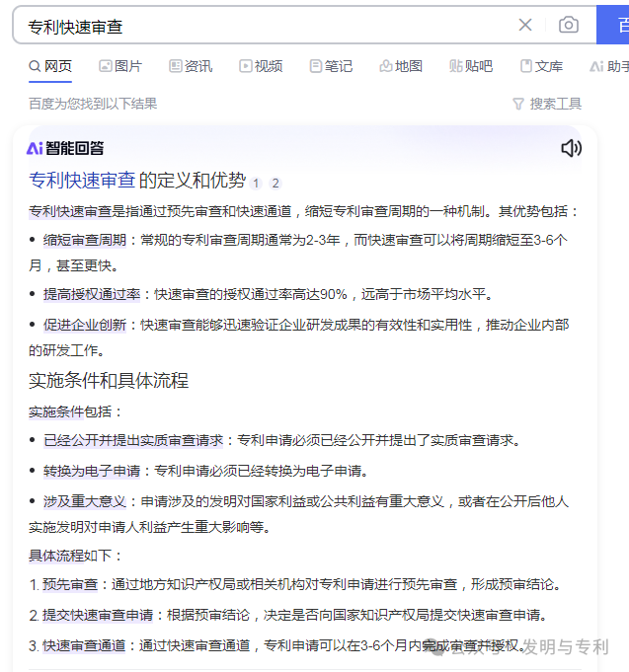Select the 网页 tab
Viewport: 629px width, 672px height.
[50, 66]
